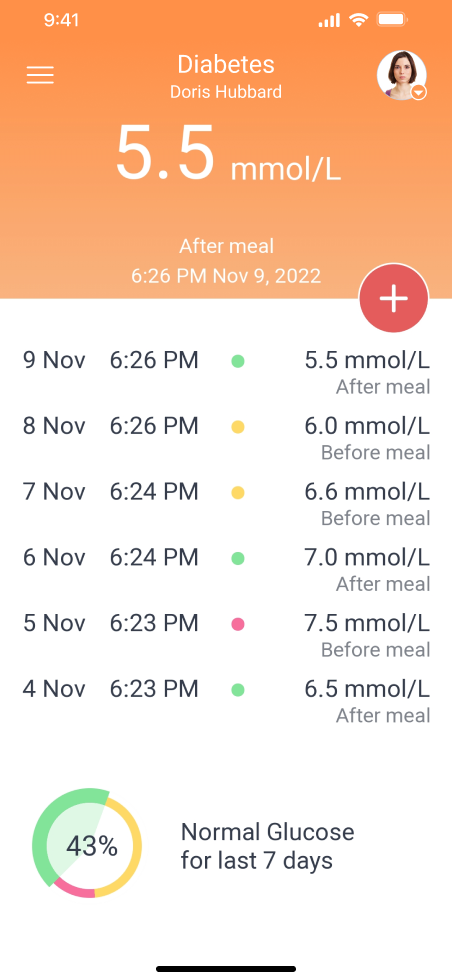Tap the red plus add-reading button
Image resolution: width=452 pixels, height=980 pixels.
[x=394, y=299]
